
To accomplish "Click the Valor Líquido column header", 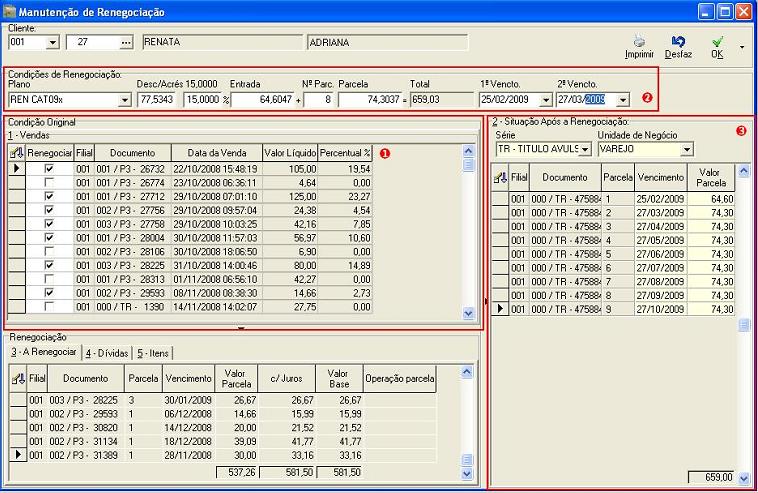I will click(x=290, y=153).
